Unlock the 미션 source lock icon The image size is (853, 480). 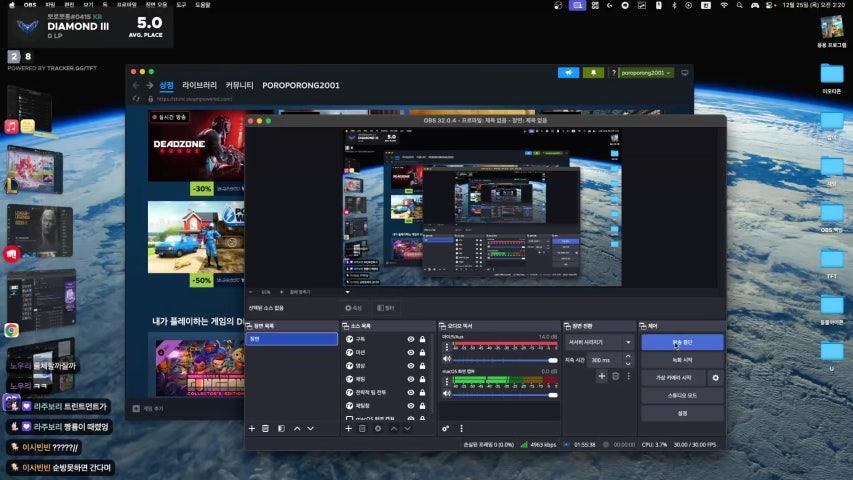coord(423,353)
